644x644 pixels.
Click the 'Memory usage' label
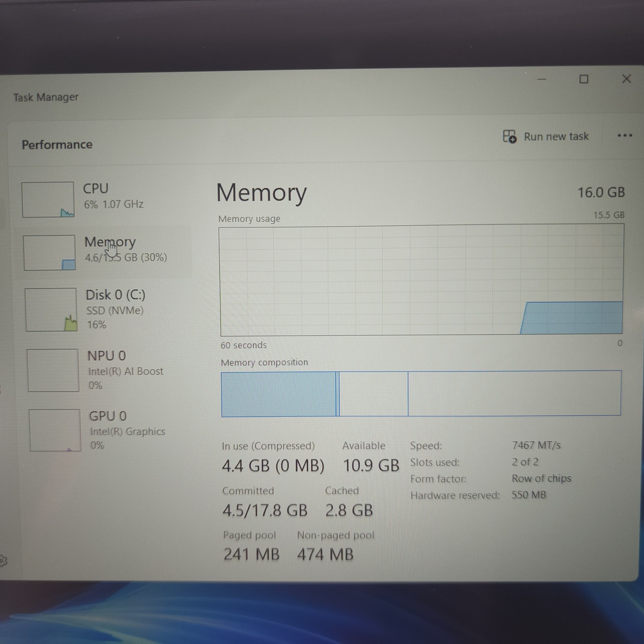249,219
